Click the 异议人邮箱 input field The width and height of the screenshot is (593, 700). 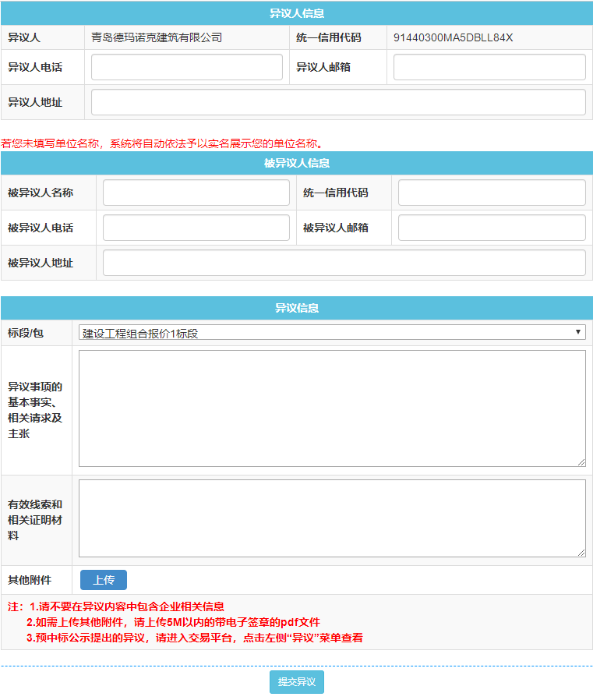point(489,67)
